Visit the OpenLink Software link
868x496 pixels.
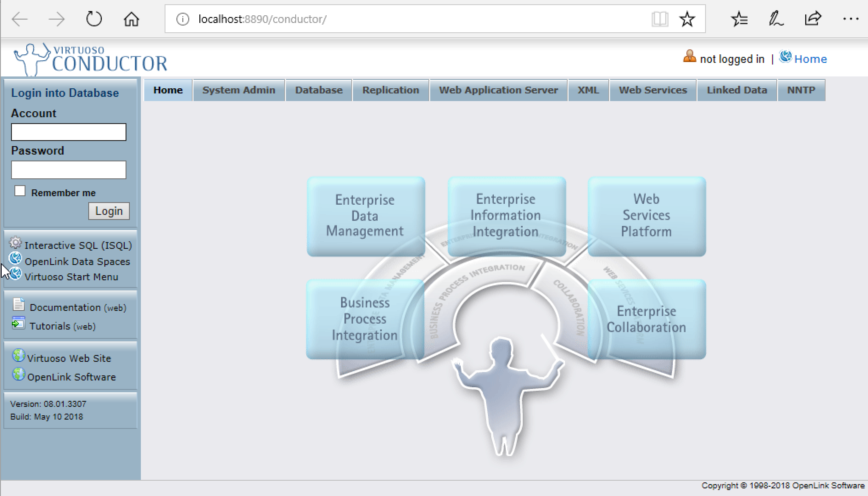[x=71, y=377]
